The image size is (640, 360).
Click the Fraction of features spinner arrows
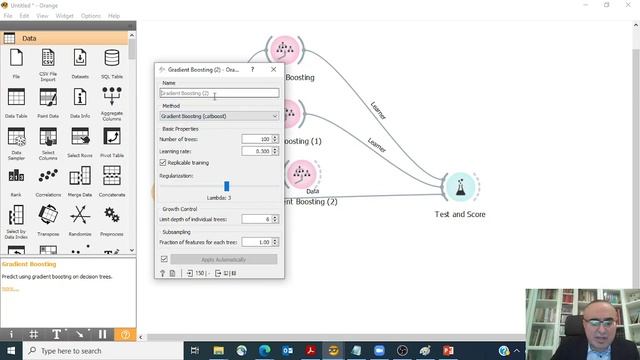[275, 242]
